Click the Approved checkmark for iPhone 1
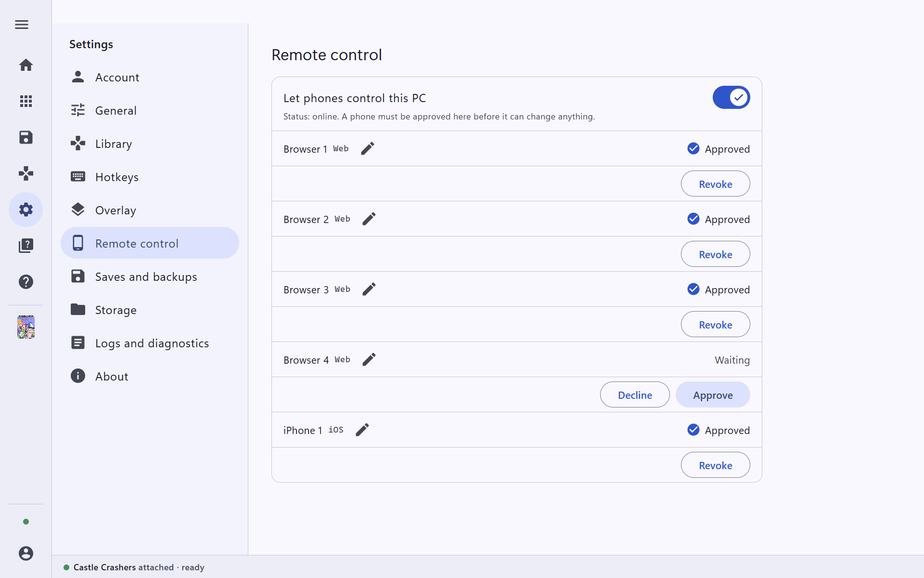Viewport: 924px width, 578px height. [x=693, y=430]
